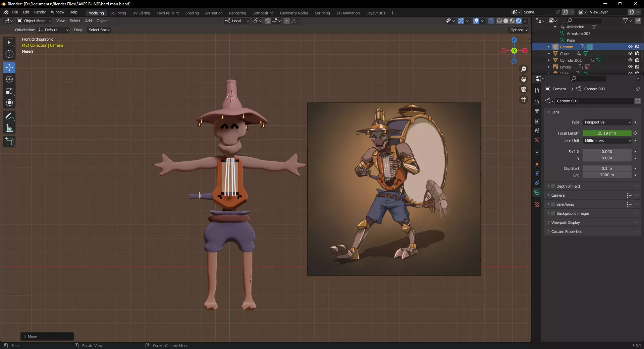This screenshot has width=644, height=349.
Task: Click the pin icon in the properties header
Action: (638, 89)
